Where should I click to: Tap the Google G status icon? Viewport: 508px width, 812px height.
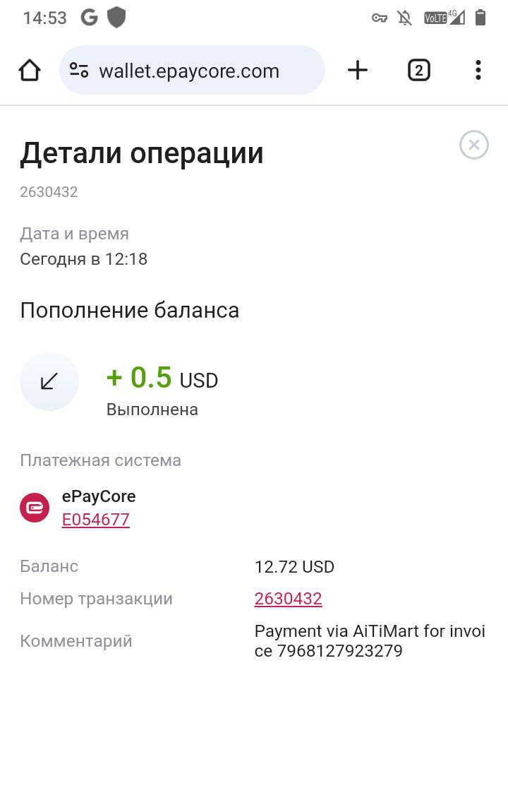pyautogui.click(x=90, y=18)
